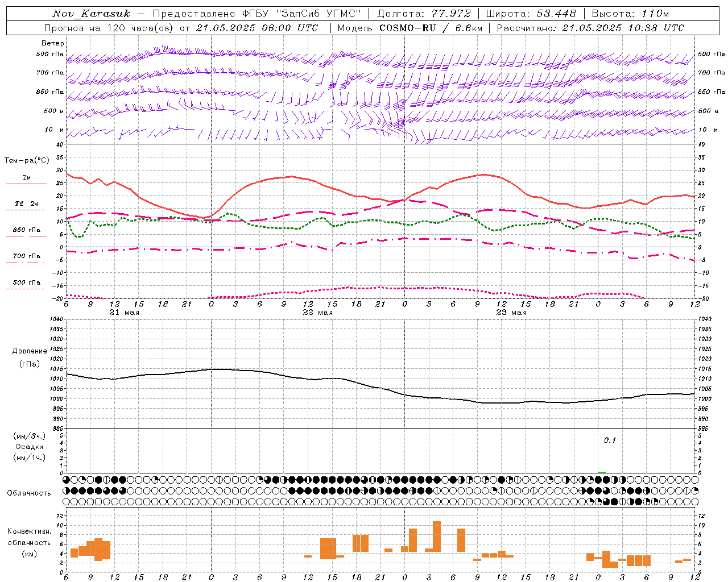Image resolution: width=728 pixels, height=582 pixels.
Task: Click the Рассчитано: 21.05.2025 10:38 UTC text
Action: point(590,28)
